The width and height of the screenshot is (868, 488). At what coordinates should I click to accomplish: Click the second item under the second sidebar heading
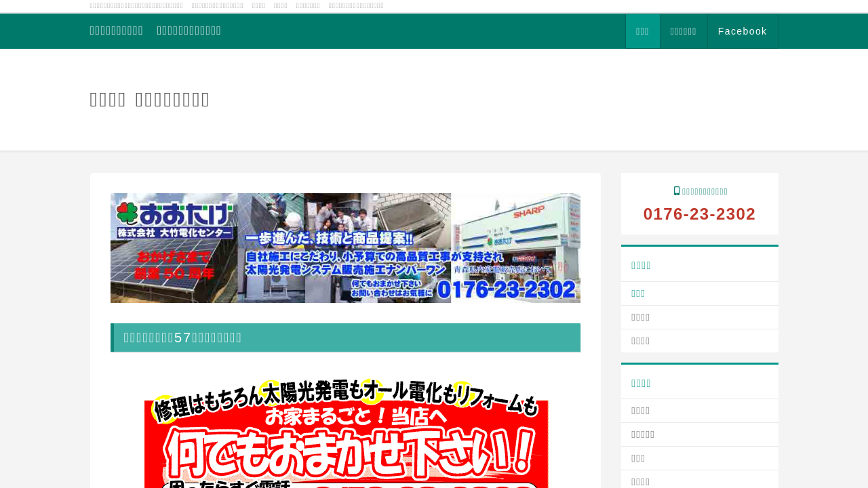pyautogui.click(x=643, y=434)
